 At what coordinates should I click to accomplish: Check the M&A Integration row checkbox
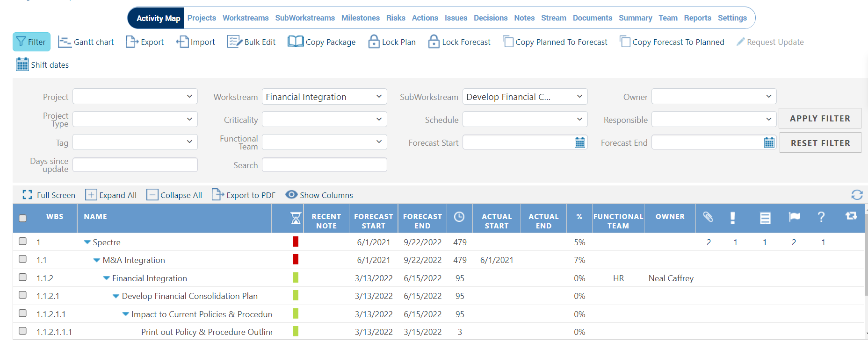click(x=22, y=259)
